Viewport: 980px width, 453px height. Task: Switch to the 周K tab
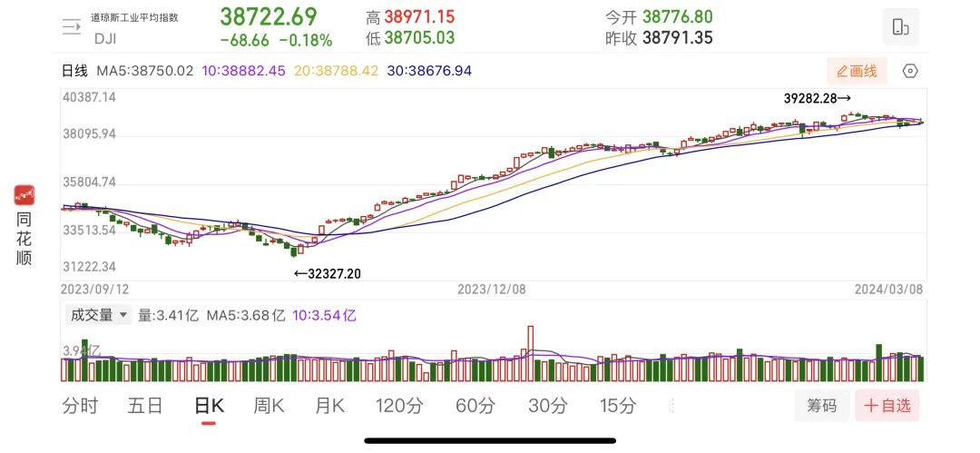pyautogui.click(x=269, y=406)
